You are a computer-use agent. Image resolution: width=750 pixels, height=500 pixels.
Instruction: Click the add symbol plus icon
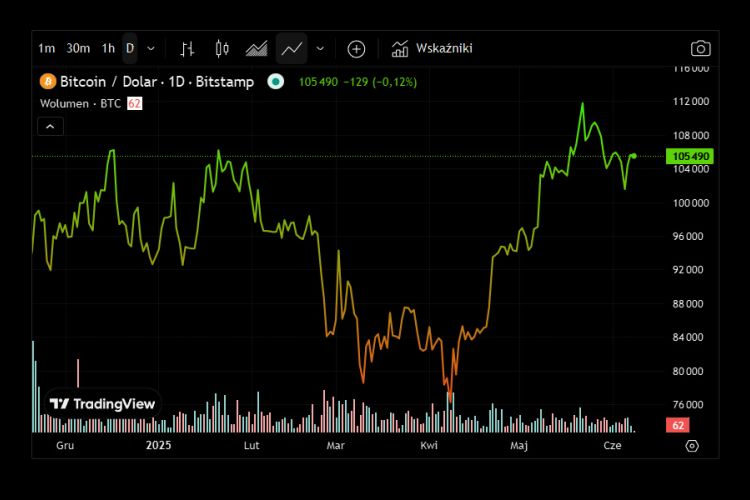coord(356,48)
